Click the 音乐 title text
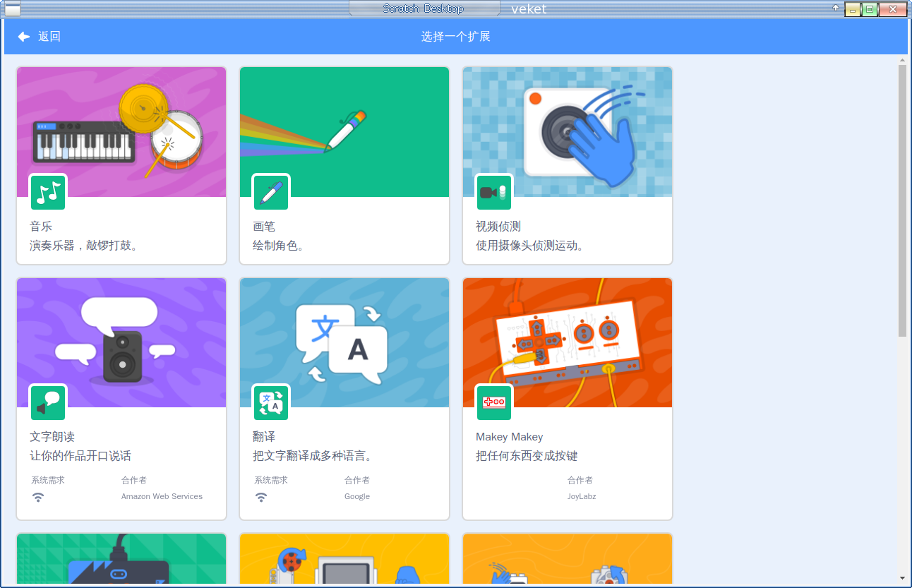 (41, 227)
